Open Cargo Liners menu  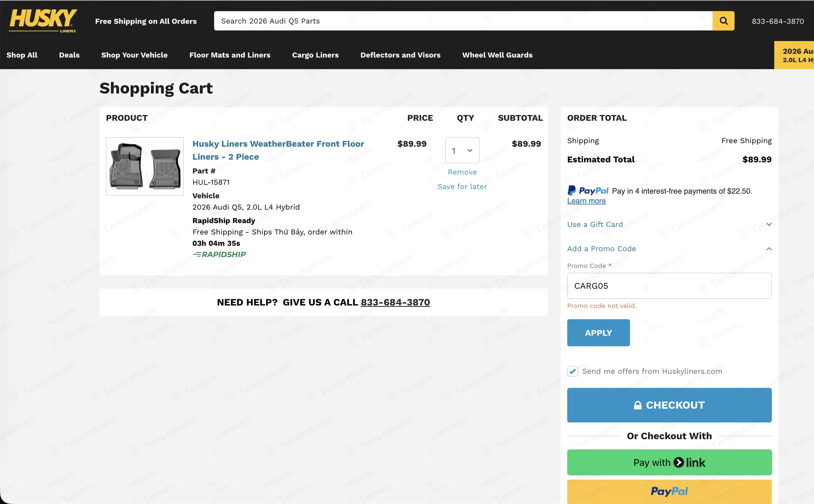315,55
